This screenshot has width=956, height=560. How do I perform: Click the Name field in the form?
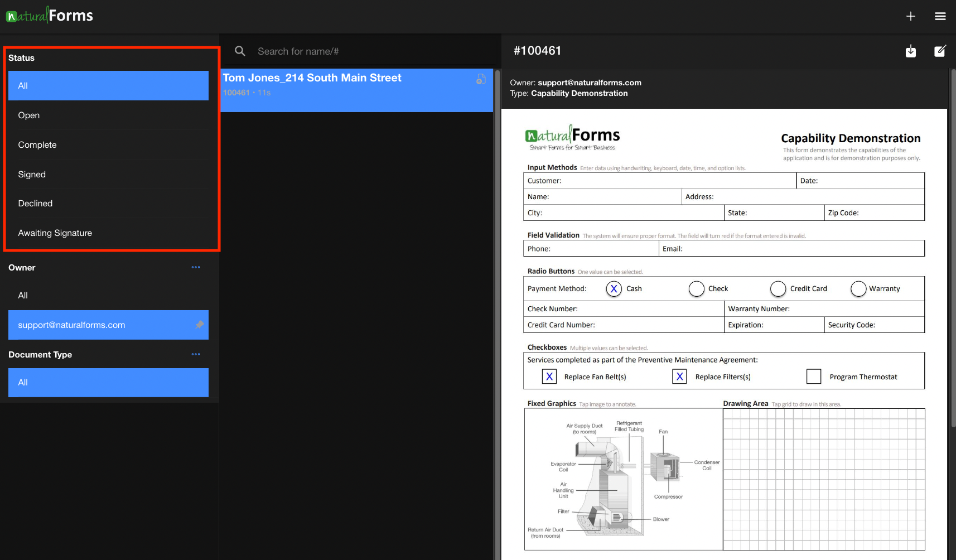[x=602, y=196]
